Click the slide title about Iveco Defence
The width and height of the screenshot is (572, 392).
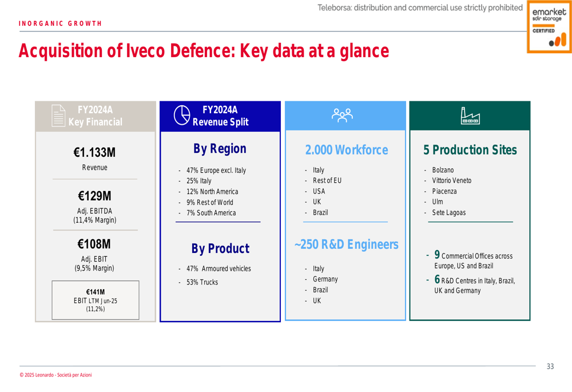(204, 51)
